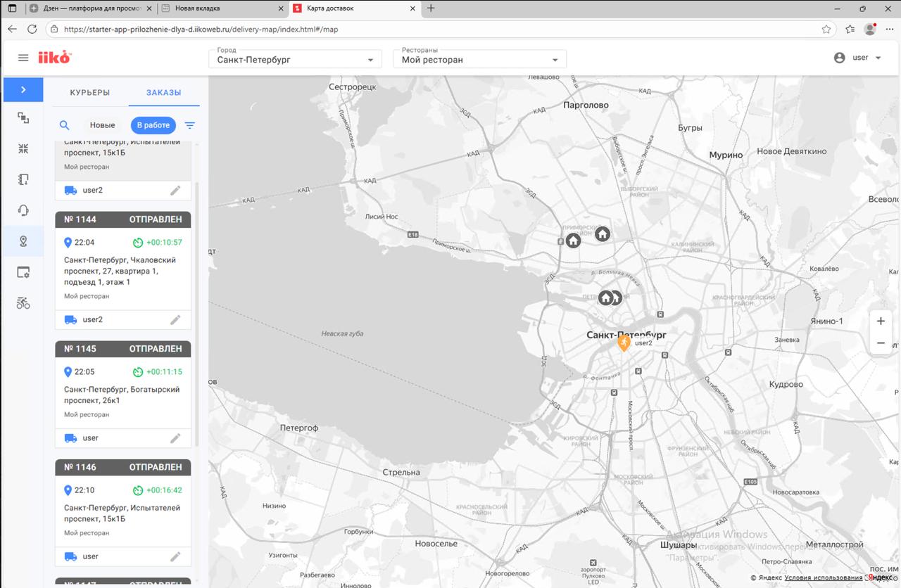Switch to the ЗАКАЗЫ tab
Image resolution: width=901 pixels, height=588 pixels.
(163, 93)
